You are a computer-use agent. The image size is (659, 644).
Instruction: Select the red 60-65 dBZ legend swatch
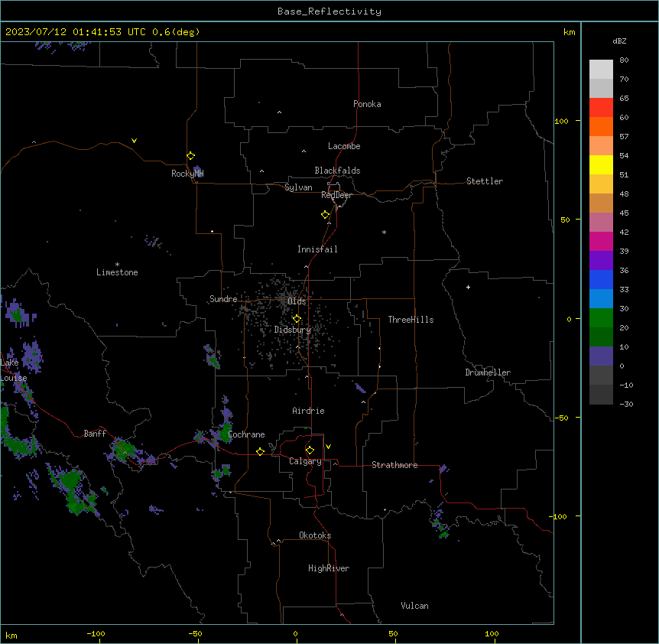click(601, 108)
